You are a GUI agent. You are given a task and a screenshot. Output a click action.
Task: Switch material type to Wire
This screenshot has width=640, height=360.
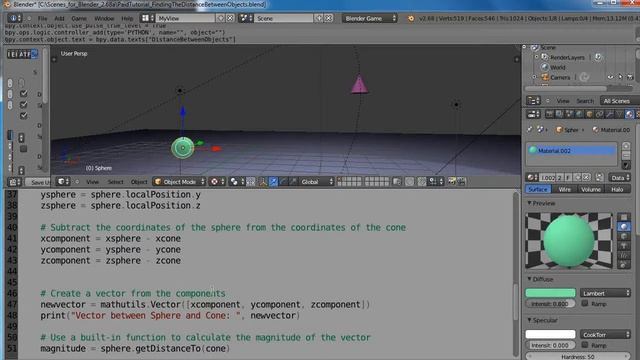click(x=564, y=189)
